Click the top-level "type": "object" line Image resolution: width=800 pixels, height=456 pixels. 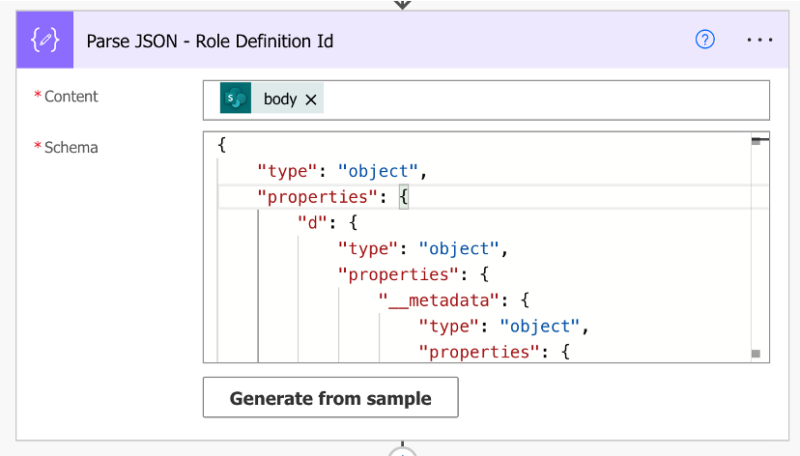(x=342, y=171)
